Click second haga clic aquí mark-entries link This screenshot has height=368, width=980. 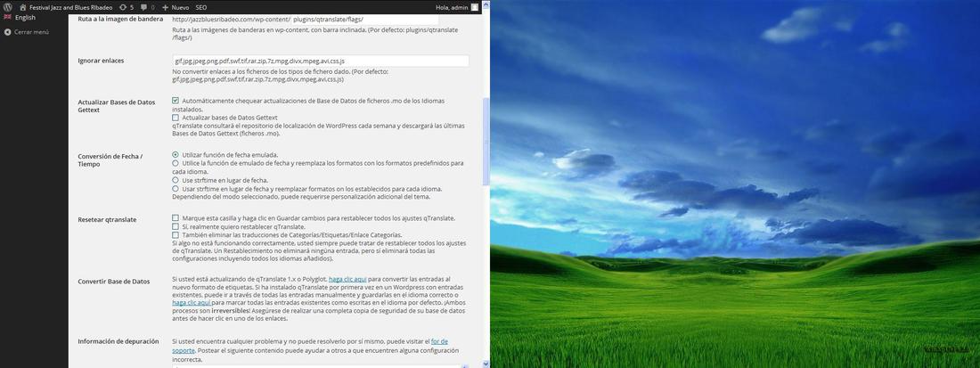click(x=192, y=302)
